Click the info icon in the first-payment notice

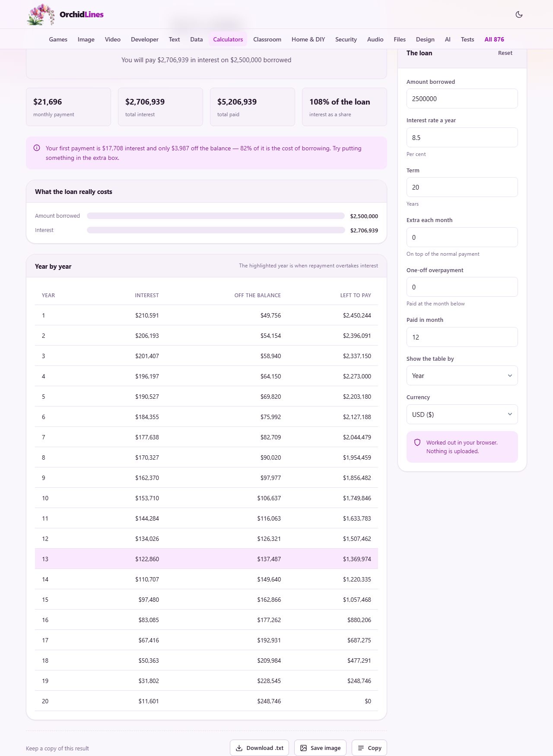(x=37, y=148)
